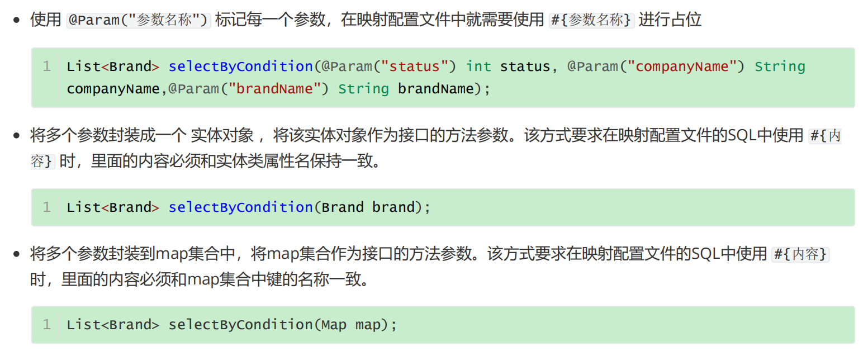
Task: Click inline code #{内容} in third bullet
Action: click(x=800, y=254)
